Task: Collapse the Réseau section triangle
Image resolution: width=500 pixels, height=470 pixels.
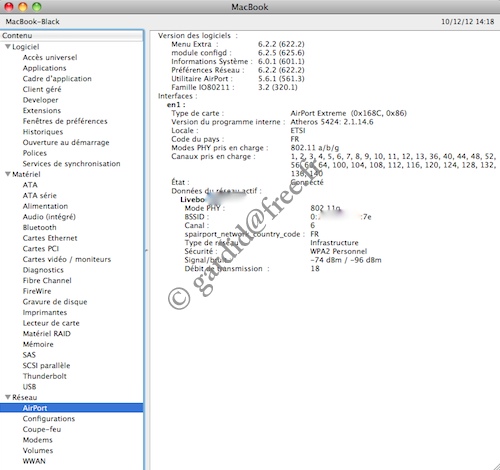Action: point(8,397)
